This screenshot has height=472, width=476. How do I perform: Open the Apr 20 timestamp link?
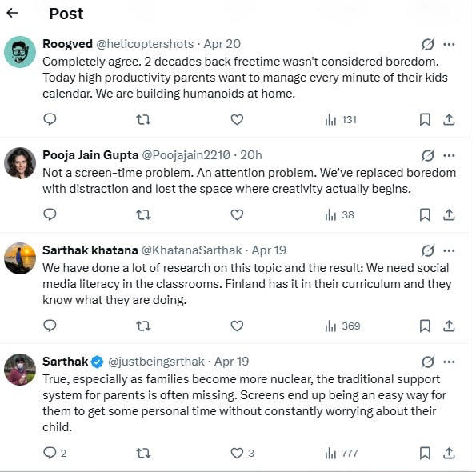[222, 44]
